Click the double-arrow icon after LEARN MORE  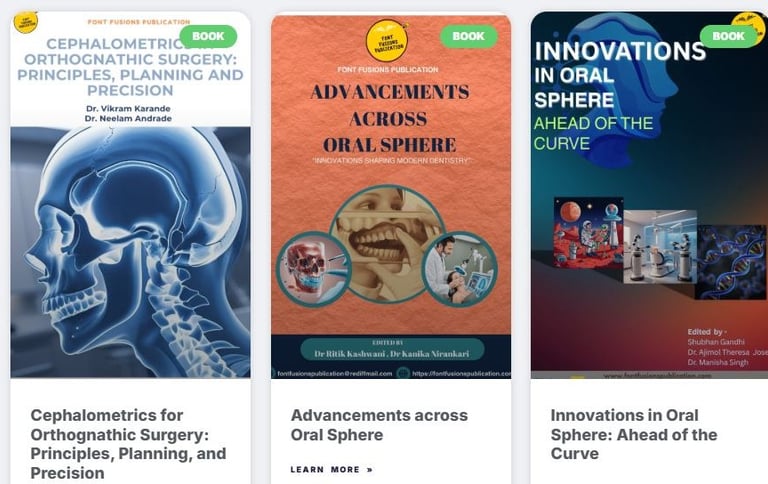(370, 470)
